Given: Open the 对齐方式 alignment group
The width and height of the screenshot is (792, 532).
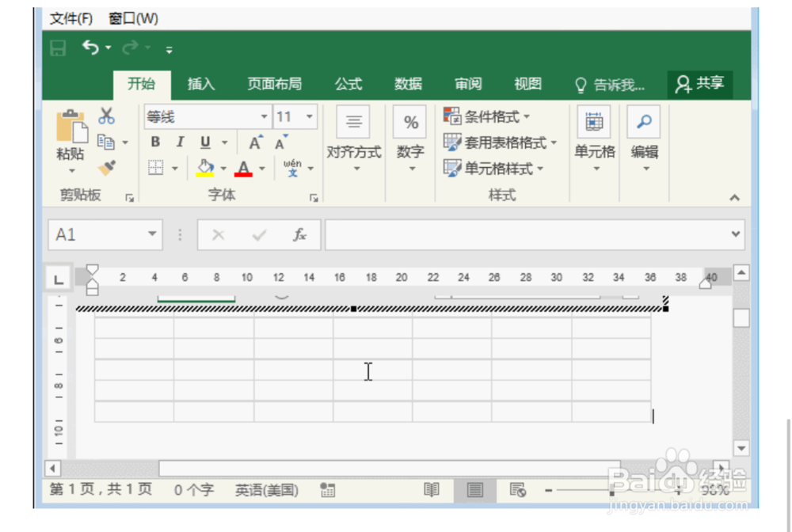Looking at the screenshot, I should coord(353,140).
